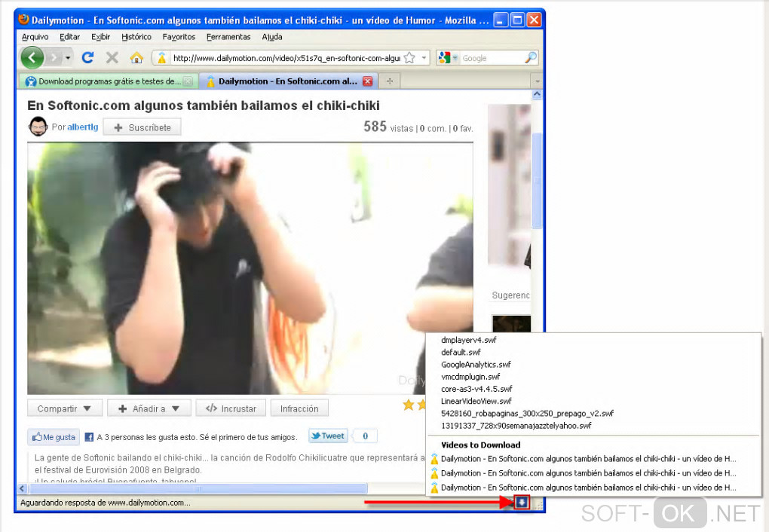
Task: Click the video player area
Action: [x=250, y=268]
